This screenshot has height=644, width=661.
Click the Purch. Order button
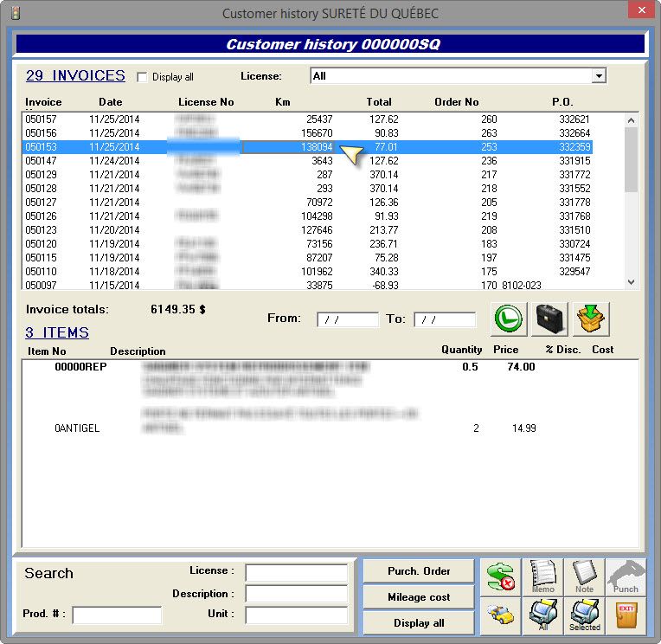tap(419, 571)
